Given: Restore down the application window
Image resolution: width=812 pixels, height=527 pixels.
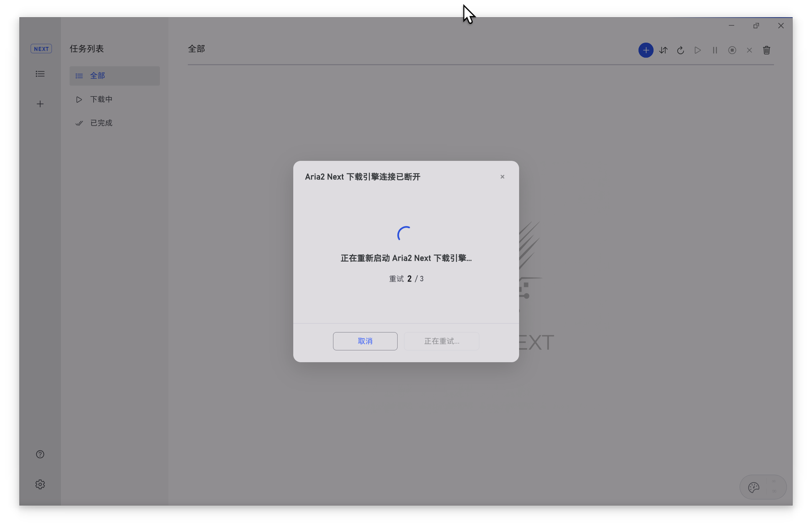Looking at the screenshot, I should pyautogui.click(x=756, y=25).
